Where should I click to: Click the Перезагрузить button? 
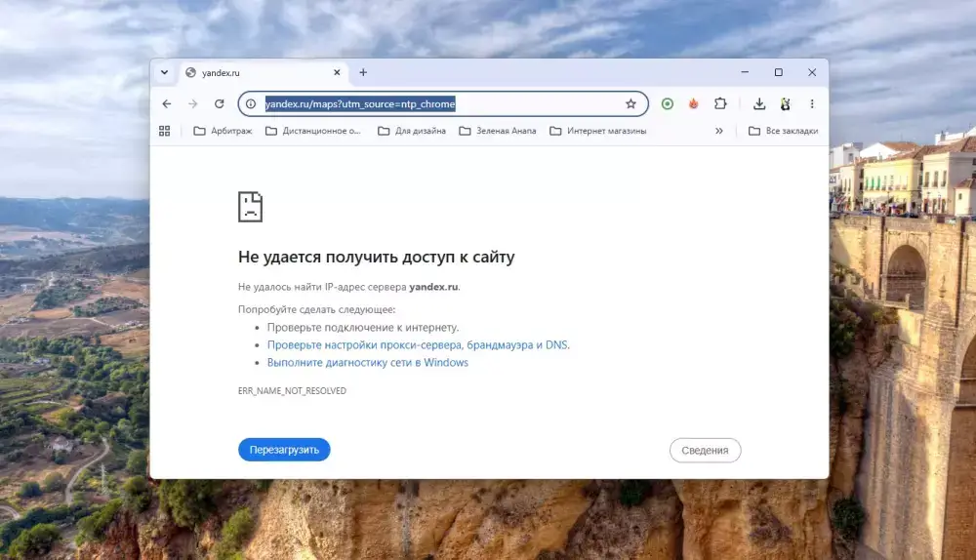(284, 449)
